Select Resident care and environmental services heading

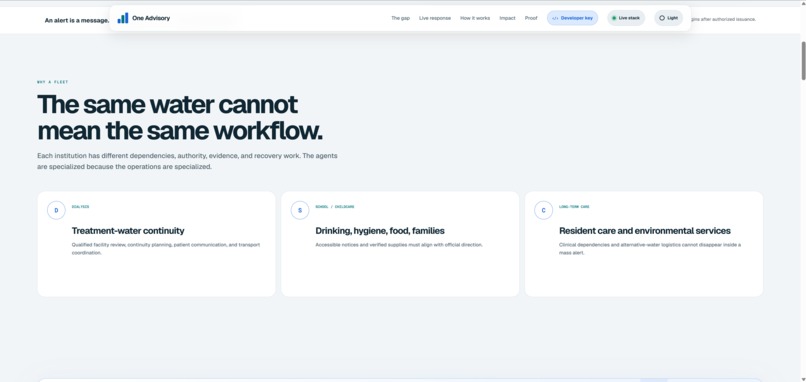645,231
